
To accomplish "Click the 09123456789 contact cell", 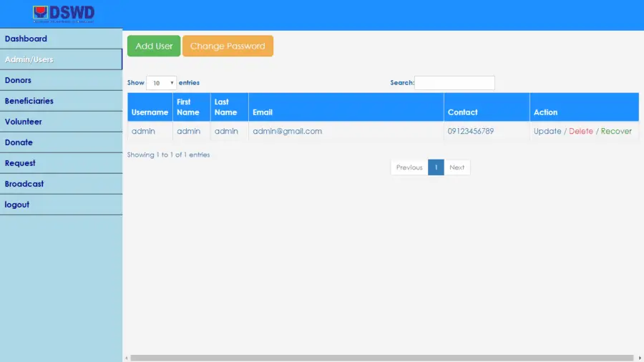I will coord(487,132).
